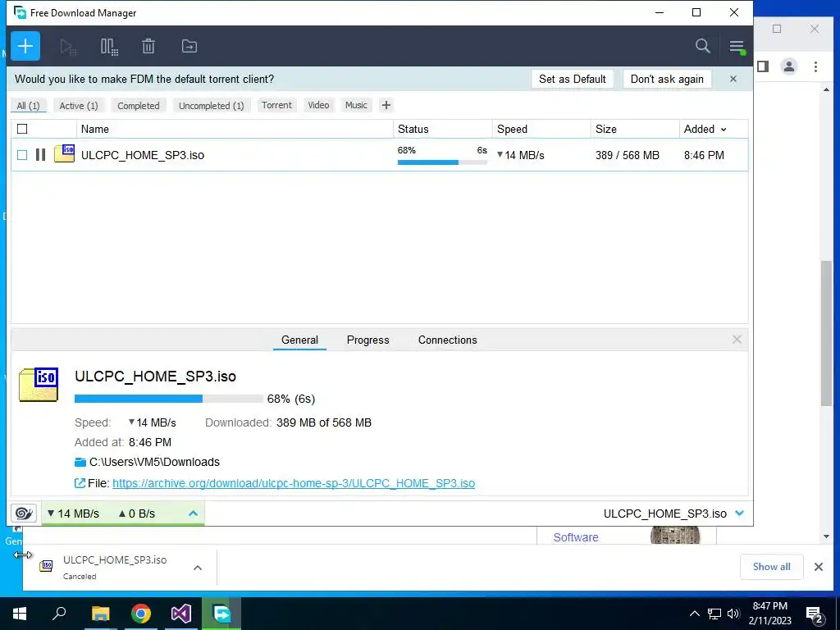
Task: Close the Chrome downloads bar
Action: point(818,567)
